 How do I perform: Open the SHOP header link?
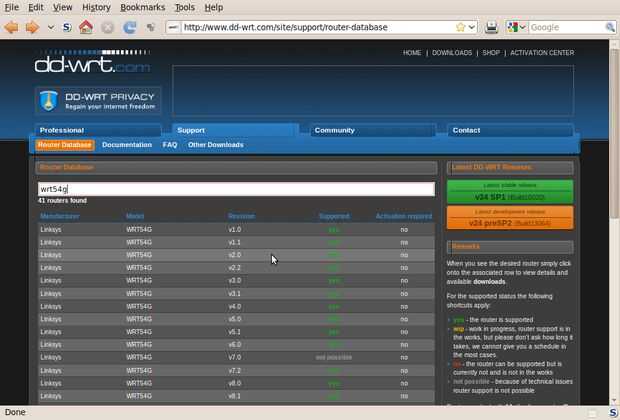(491, 53)
